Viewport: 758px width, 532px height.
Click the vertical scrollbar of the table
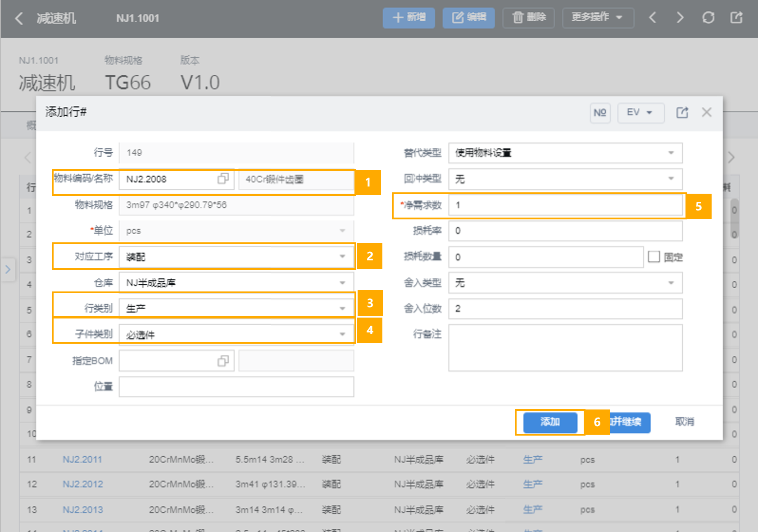734,218
